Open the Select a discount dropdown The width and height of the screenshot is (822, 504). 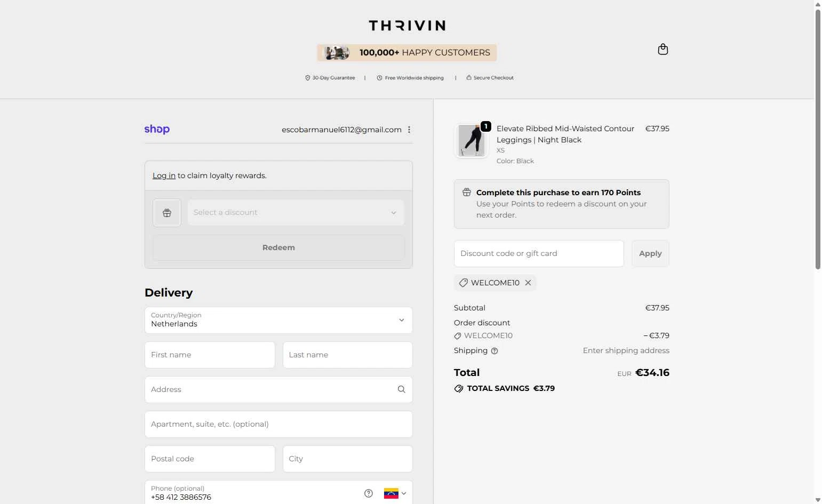tap(296, 213)
